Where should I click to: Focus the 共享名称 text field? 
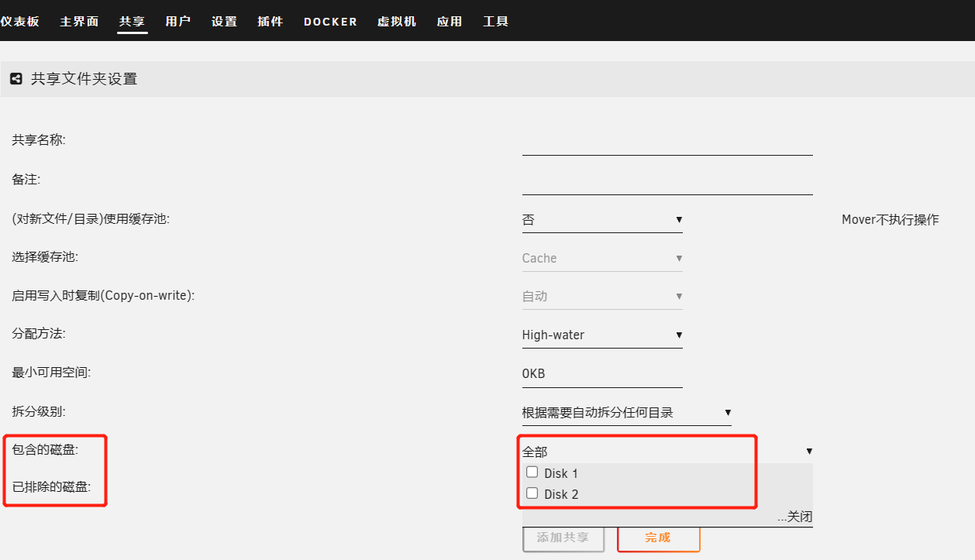(x=667, y=143)
